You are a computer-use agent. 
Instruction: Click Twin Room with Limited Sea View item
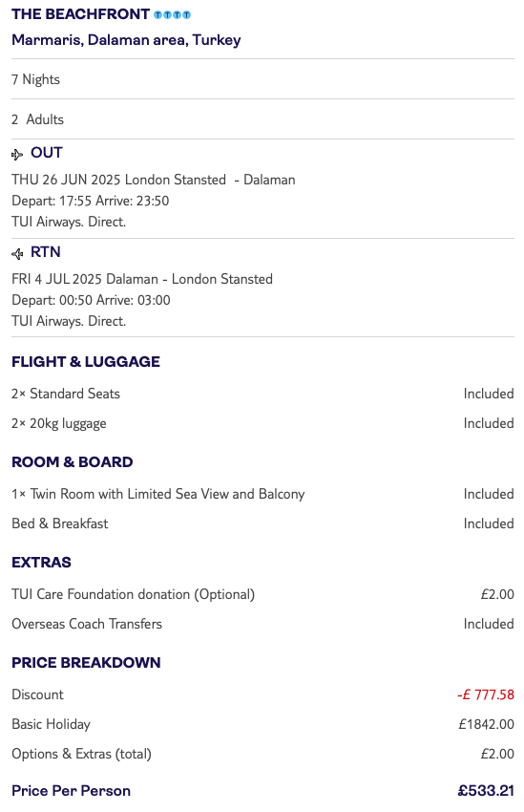coord(158,494)
